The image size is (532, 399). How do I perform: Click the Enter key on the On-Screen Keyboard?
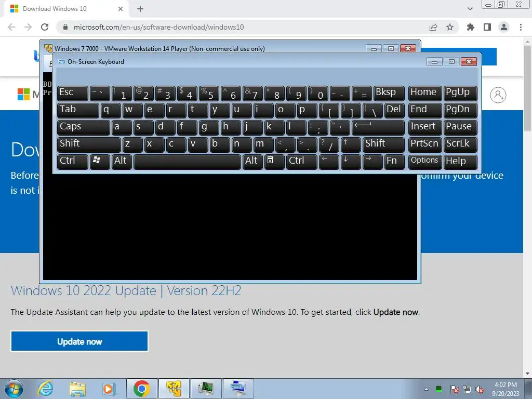click(378, 127)
